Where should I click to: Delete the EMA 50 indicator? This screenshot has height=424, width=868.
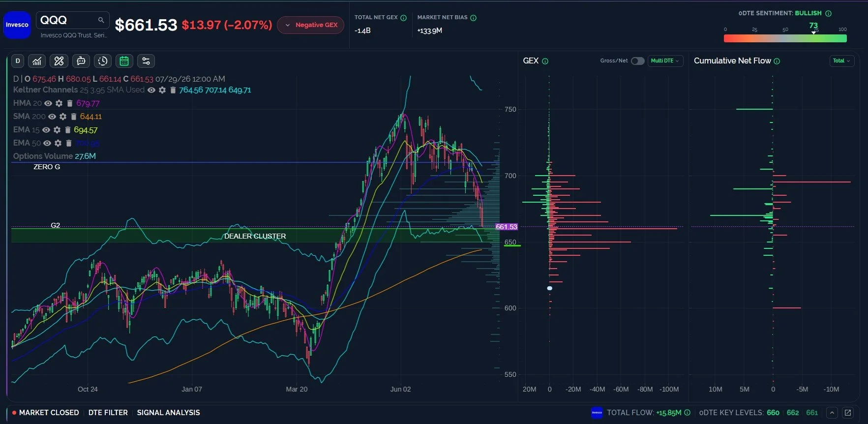pyautogui.click(x=69, y=143)
